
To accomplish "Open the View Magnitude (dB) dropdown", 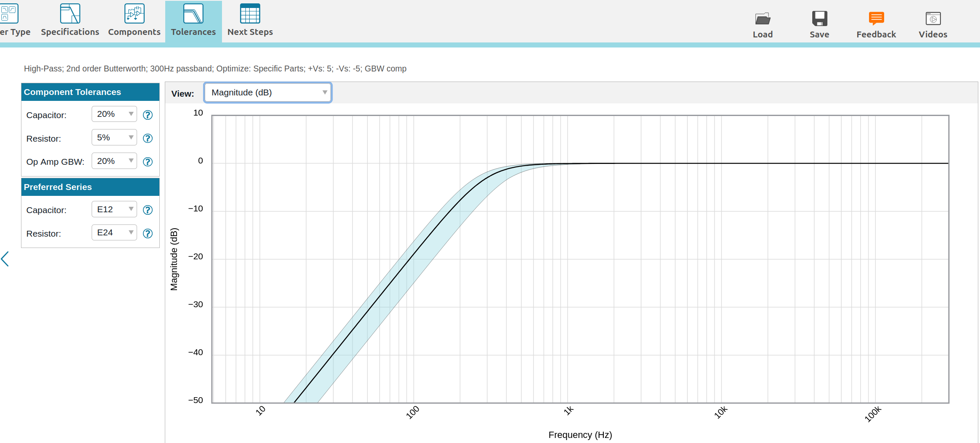I will 268,92.
